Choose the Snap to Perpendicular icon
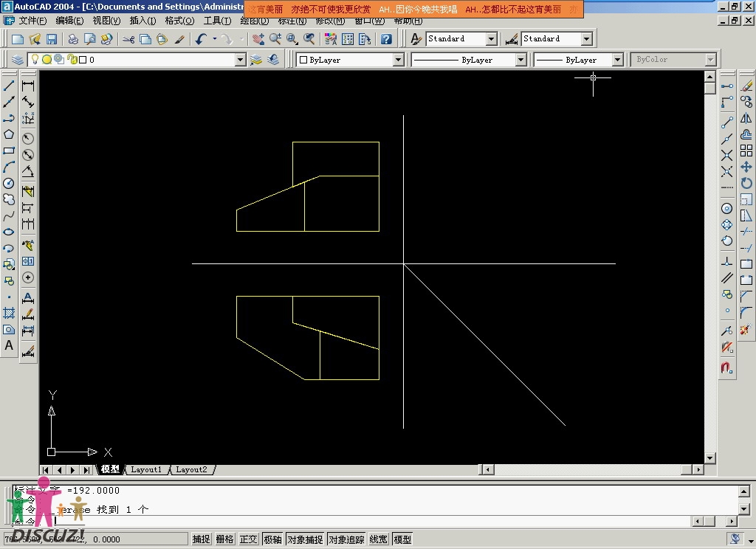Image resolution: width=756 pixels, height=549 pixels. tap(727, 262)
